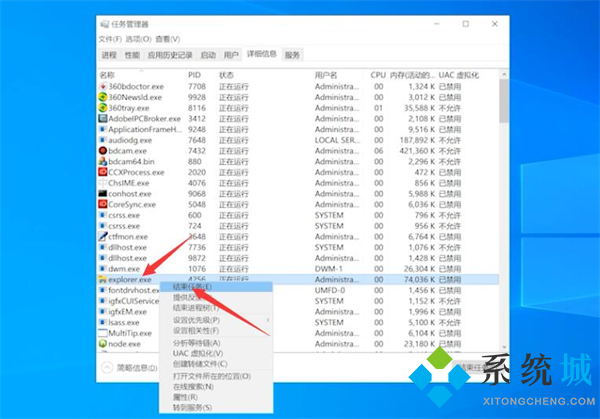Switch to the 性能 tab

[x=132, y=55]
